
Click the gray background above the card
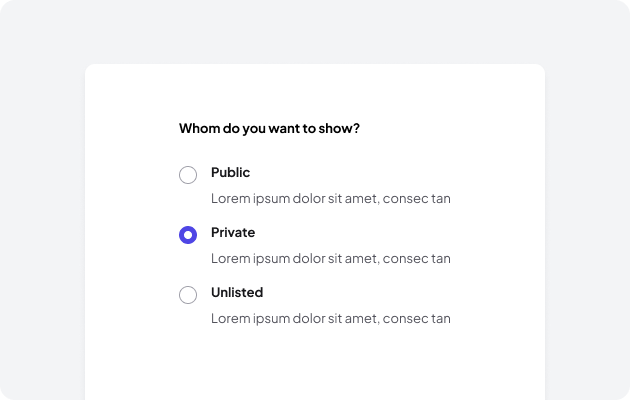(x=315, y=32)
